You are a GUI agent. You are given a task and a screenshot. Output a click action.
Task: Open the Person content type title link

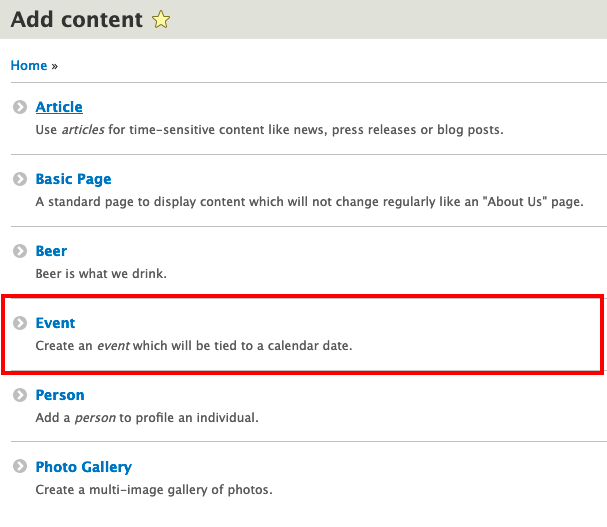coord(60,395)
